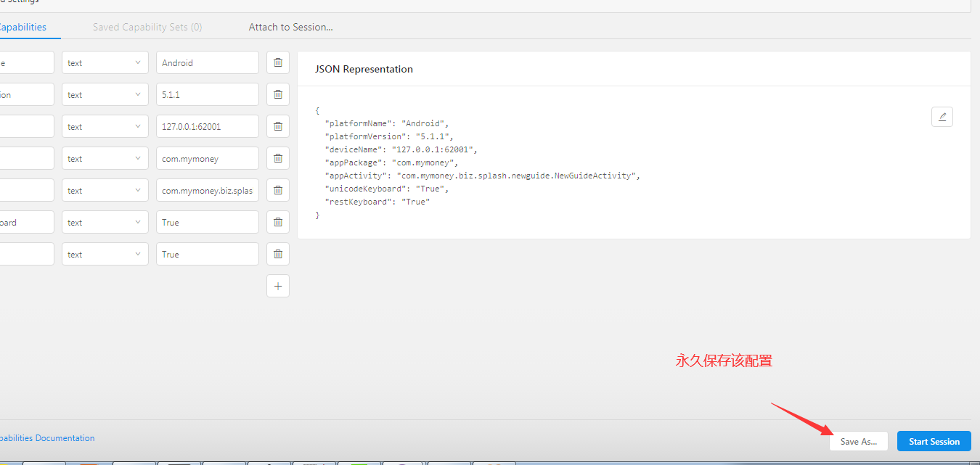This screenshot has width=980, height=465.
Task: Add a new capability with plus button
Action: (x=278, y=286)
